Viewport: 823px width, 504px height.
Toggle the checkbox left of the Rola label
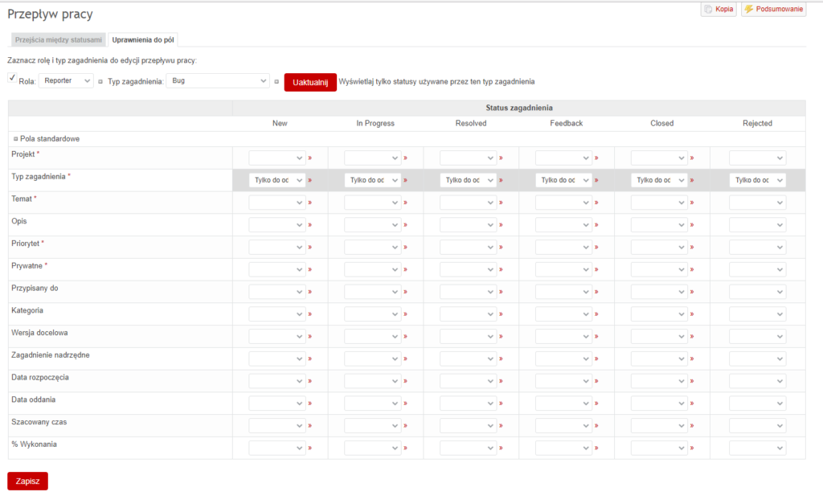[12, 78]
